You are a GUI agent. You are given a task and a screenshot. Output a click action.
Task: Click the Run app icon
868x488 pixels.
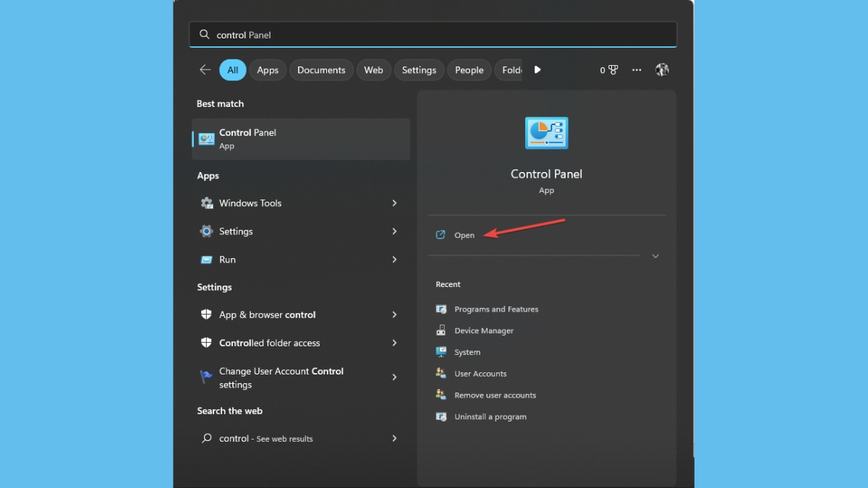pos(207,260)
